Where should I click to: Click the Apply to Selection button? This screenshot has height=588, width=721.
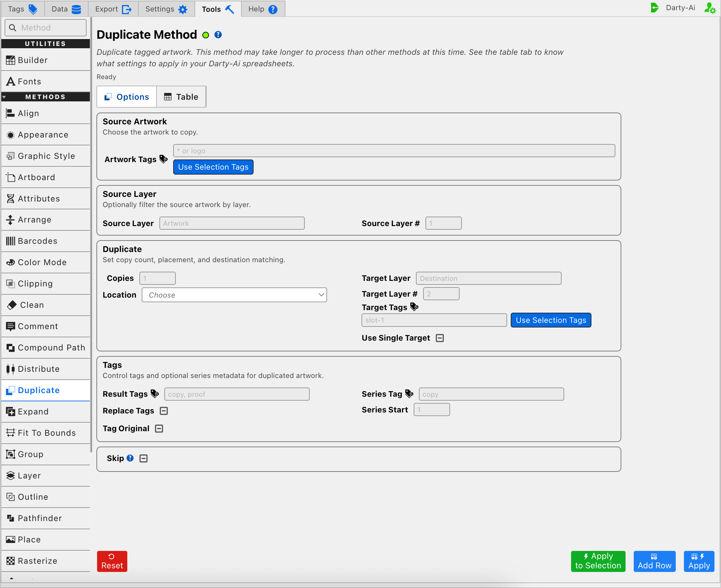[598, 561]
